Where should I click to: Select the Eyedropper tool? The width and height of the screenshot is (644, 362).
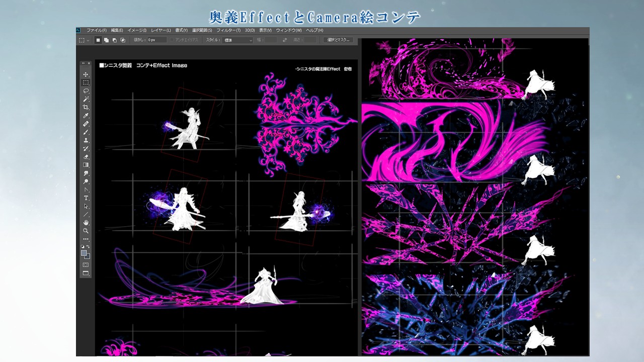coord(86,116)
